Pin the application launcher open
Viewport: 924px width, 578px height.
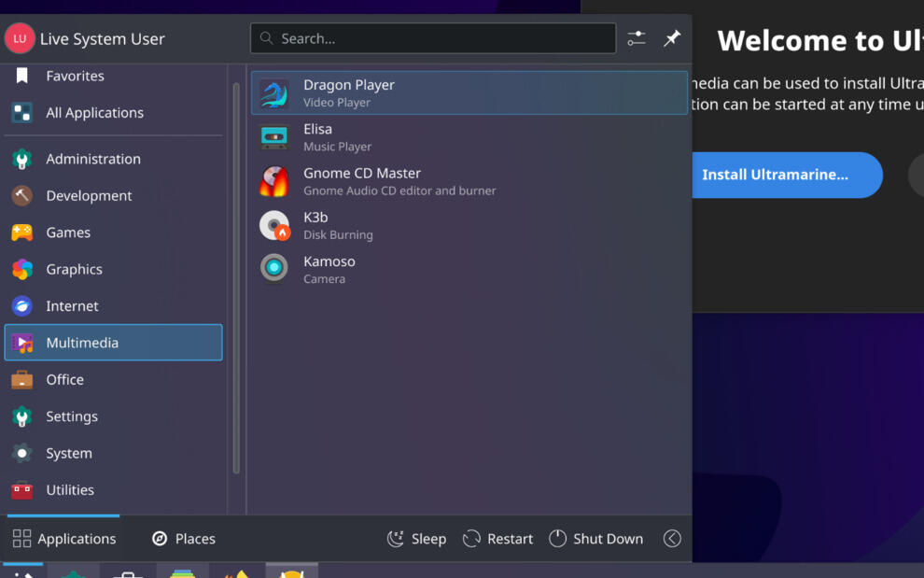pyautogui.click(x=672, y=38)
